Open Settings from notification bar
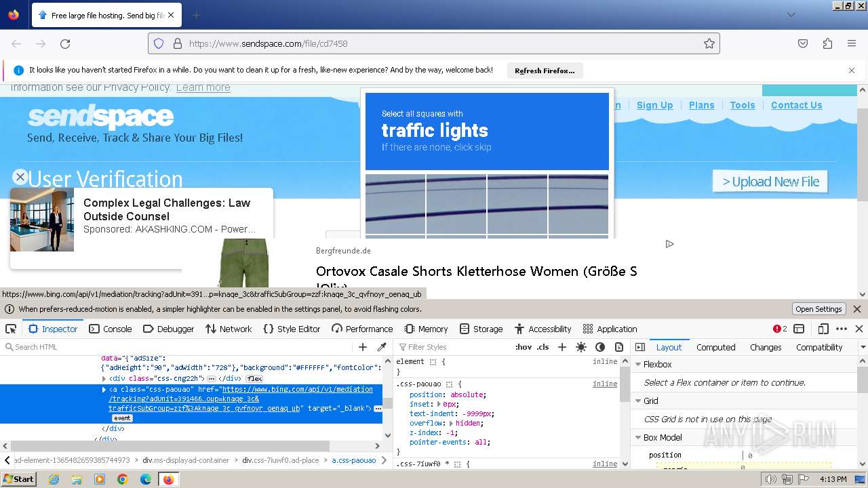The width and height of the screenshot is (868, 488). [818, 309]
